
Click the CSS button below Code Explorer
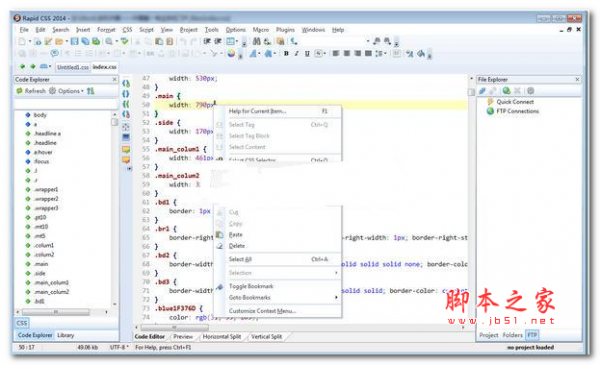pos(22,323)
